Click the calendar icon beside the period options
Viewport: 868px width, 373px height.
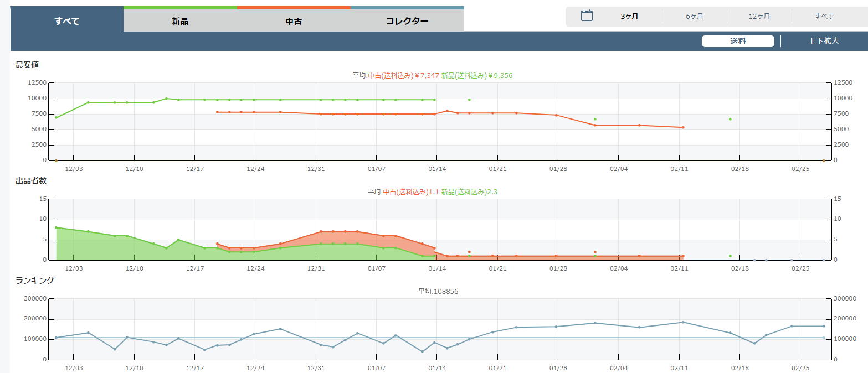tap(587, 16)
